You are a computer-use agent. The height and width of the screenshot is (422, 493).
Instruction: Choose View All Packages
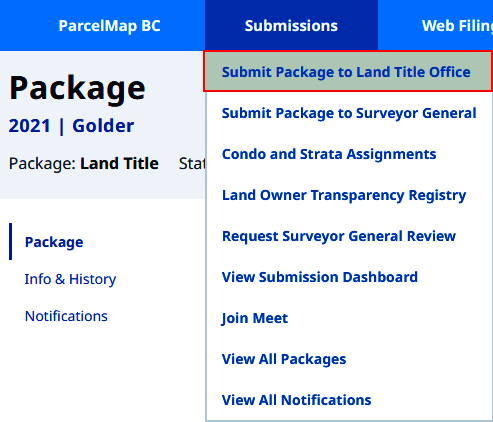pos(349,359)
